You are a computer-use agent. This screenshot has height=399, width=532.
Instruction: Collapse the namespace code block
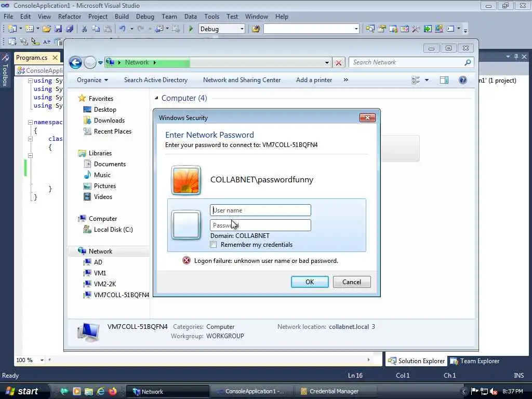(30, 122)
